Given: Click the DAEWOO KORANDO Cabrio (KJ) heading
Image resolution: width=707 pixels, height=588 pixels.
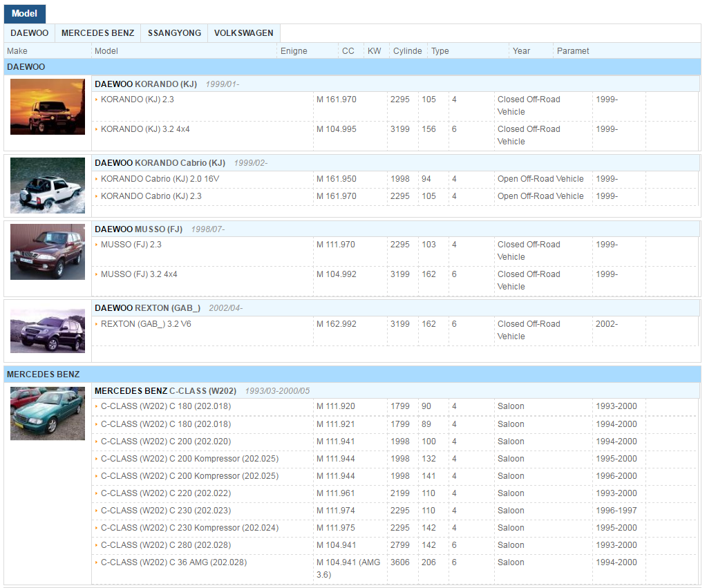Looking at the screenshot, I should coord(160,163).
